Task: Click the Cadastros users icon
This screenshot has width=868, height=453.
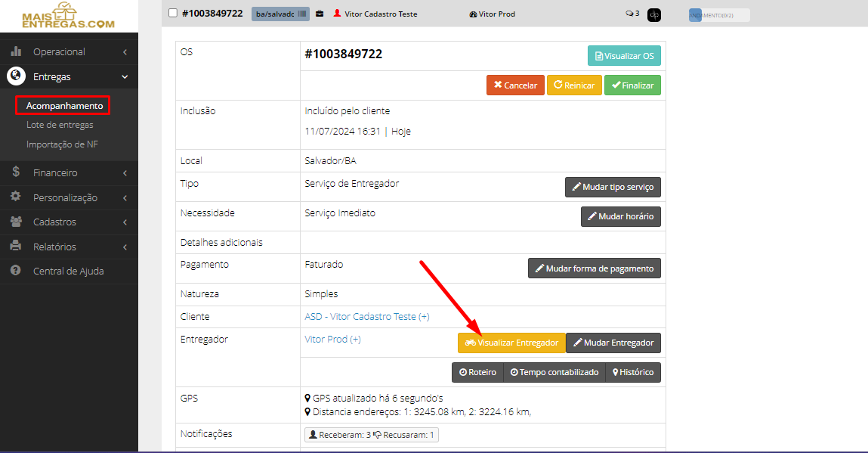Action: point(16,222)
